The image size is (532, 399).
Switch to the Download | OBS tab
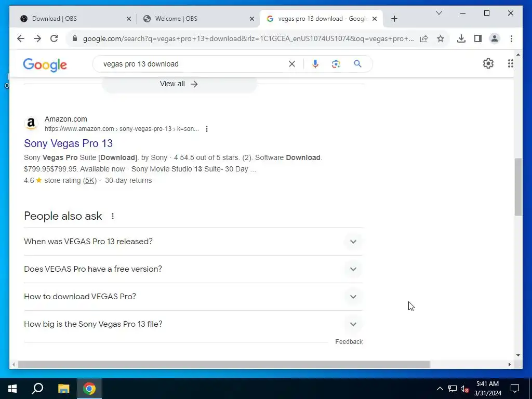pyautogui.click(x=75, y=19)
